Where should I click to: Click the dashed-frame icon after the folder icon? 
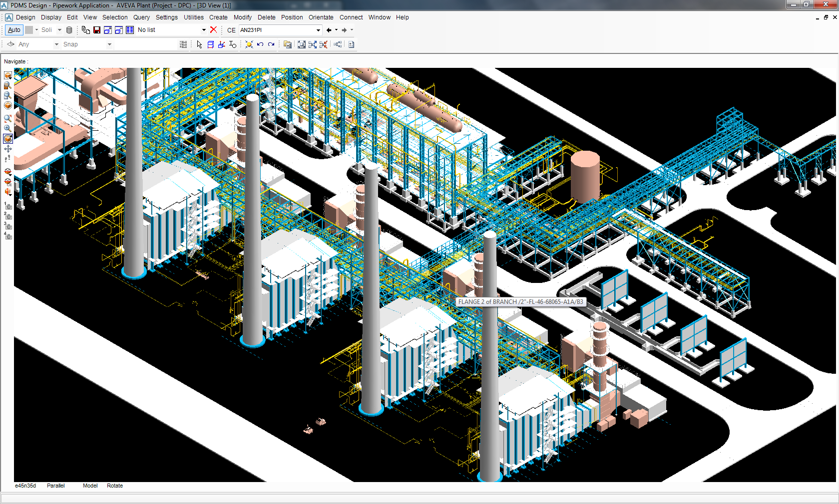[x=302, y=44]
